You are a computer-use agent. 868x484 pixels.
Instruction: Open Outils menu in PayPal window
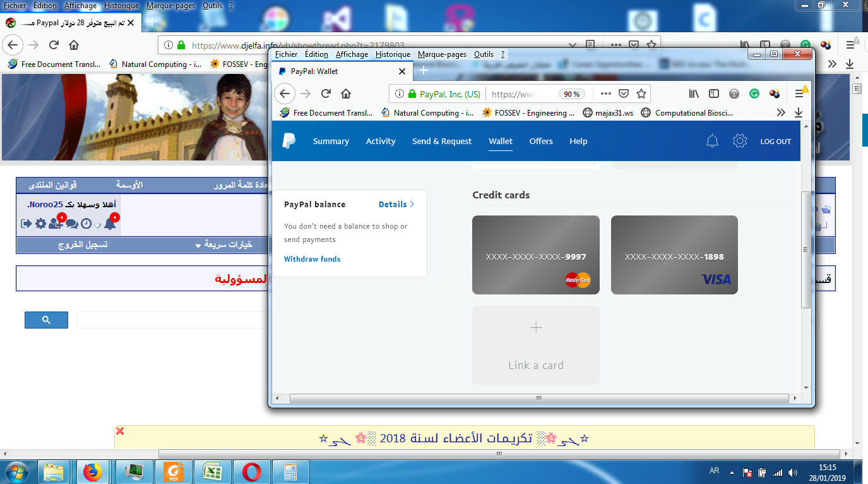click(484, 54)
